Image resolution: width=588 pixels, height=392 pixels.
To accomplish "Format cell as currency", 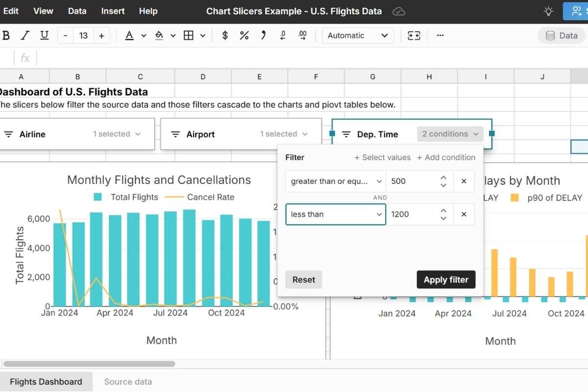I will 225,35.
